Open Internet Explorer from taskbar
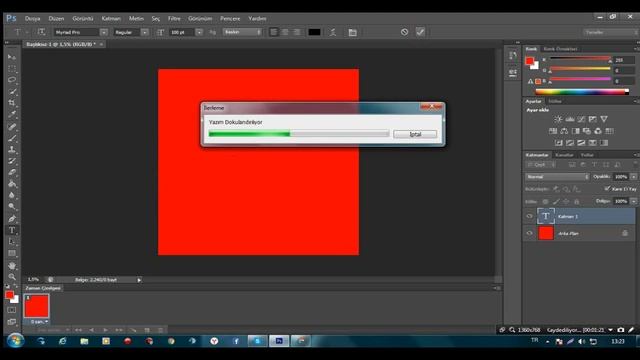The image size is (640, 360). click(62, 341)
